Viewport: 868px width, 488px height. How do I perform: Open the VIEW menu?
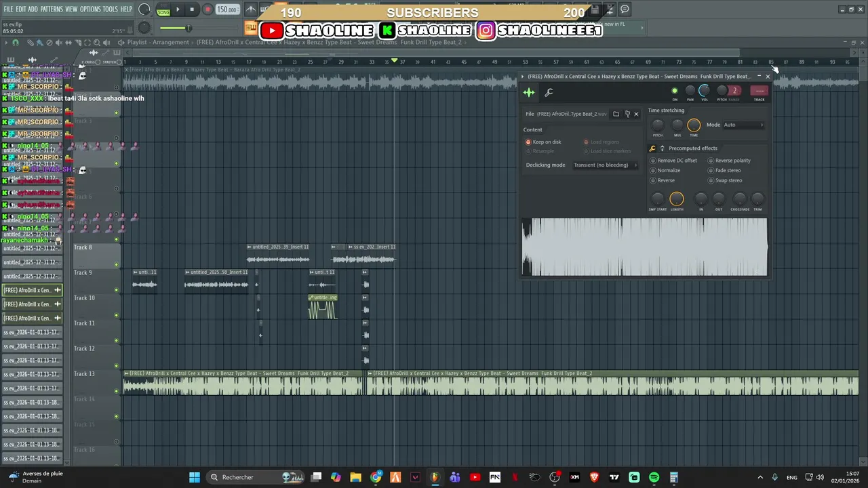tap(71, 9)
